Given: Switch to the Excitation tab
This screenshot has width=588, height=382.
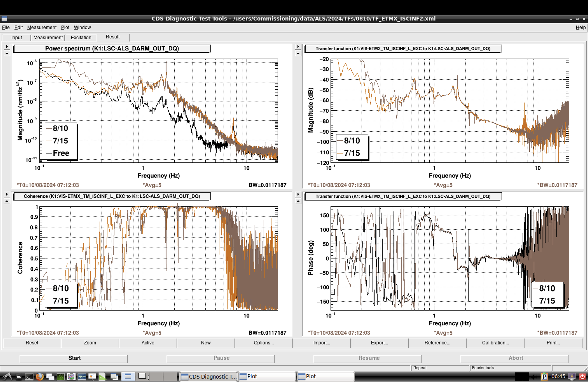Looking at the screenshot, I should point(81,38).
